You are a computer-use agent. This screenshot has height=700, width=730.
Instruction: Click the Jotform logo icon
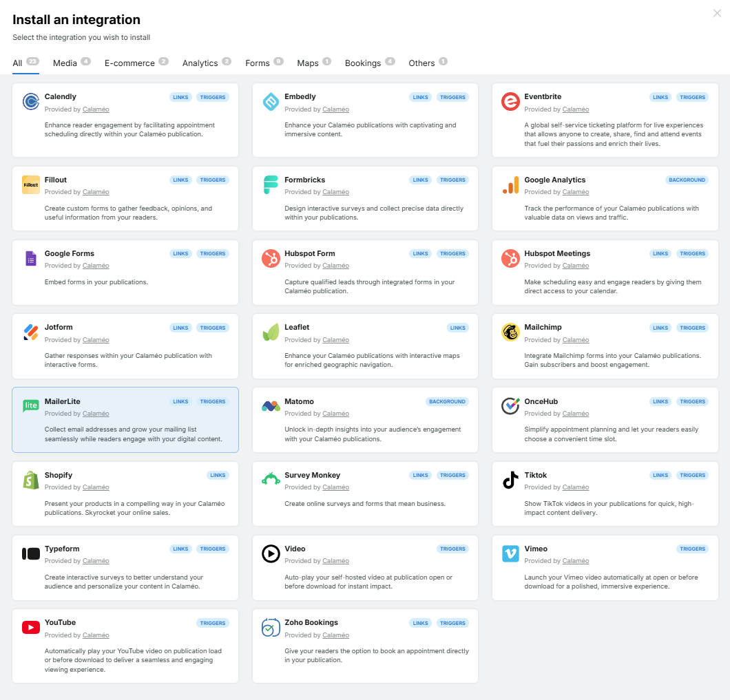(x=31, y=332)
